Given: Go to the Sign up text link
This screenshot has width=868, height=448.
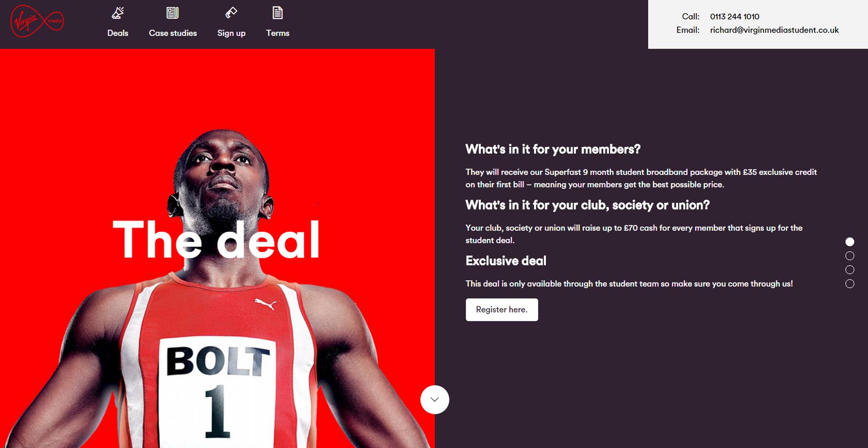Looking at the screenshot, I should point(231,33).
